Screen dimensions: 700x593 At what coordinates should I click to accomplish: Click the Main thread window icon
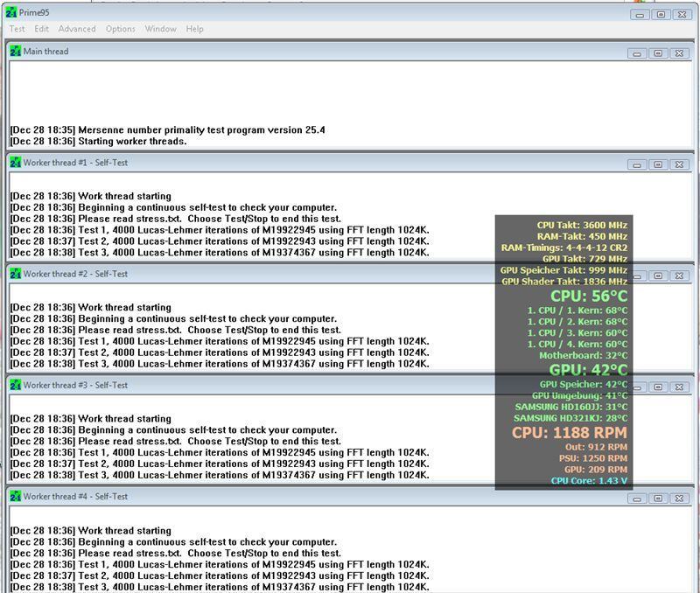15,52
